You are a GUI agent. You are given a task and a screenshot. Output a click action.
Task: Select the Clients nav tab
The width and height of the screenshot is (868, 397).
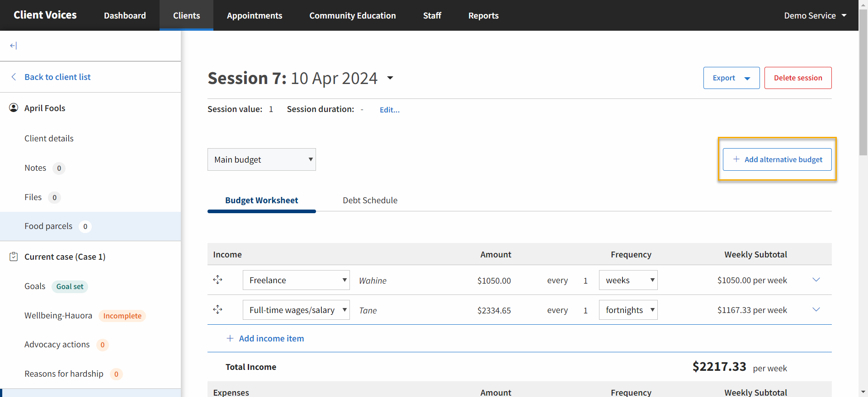(186, 15)
